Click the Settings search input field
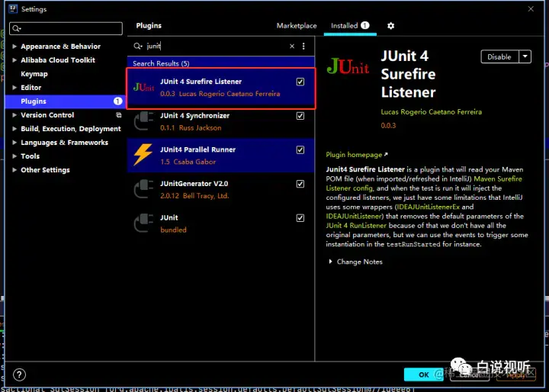This screenshot has width=549, height=392. pos(66,28)
